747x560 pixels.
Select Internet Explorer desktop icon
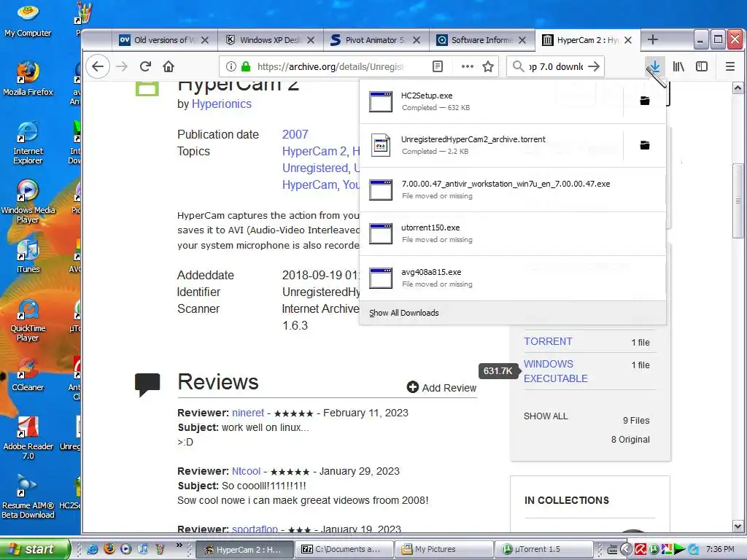(x=28, y=142)
